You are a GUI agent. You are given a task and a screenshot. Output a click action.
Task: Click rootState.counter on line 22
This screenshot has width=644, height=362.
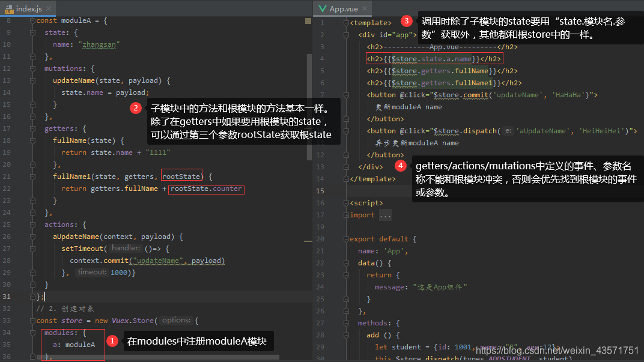point(206,189)
